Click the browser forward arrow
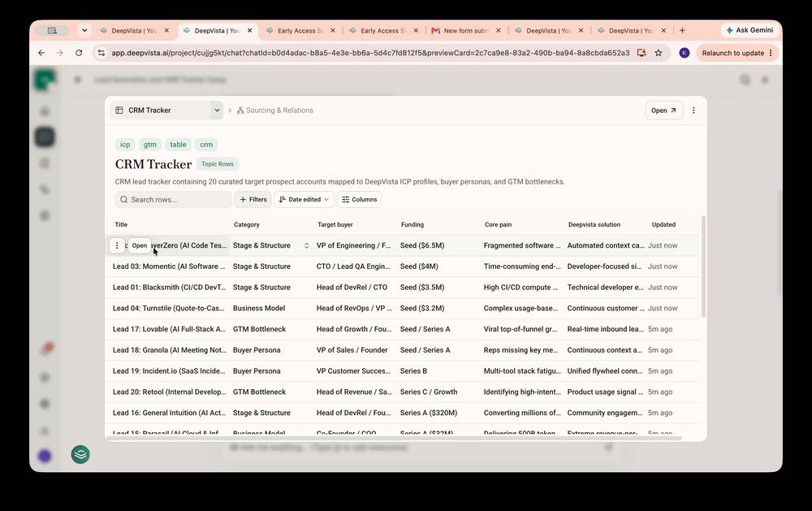812x511 pixels. 60,53
